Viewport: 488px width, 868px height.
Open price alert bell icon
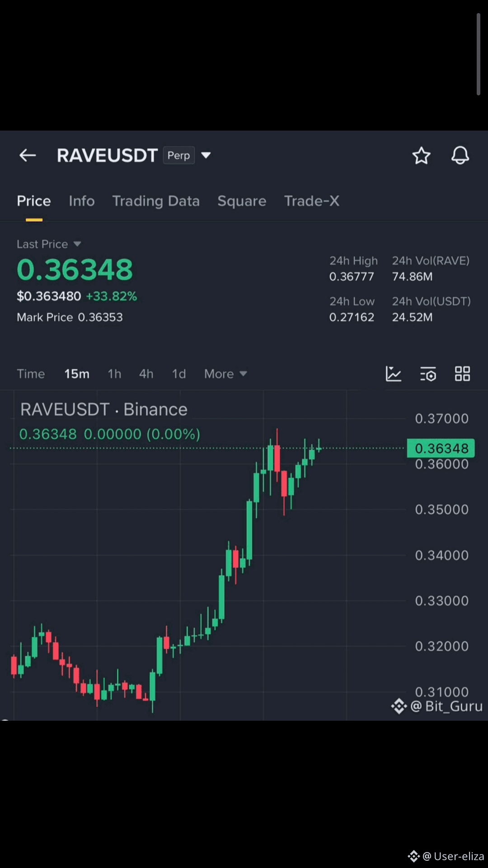[460, 155]
